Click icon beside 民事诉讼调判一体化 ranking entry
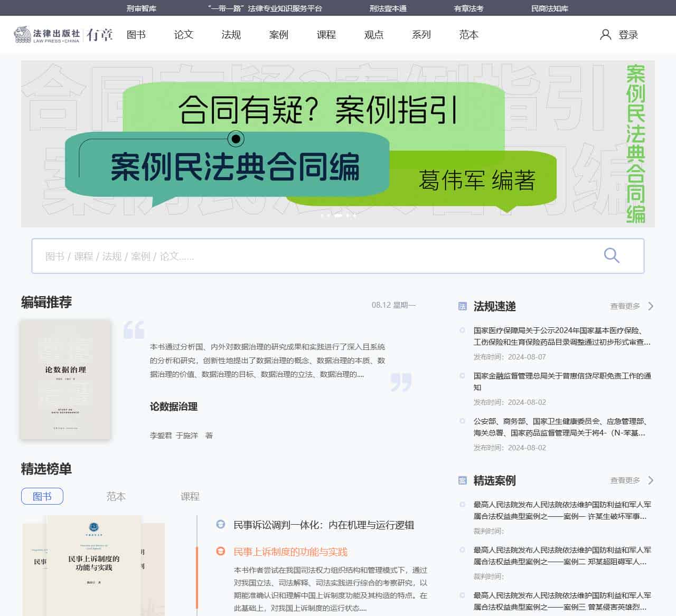This screenshot has height=616, width=676. tap(221, 525)
